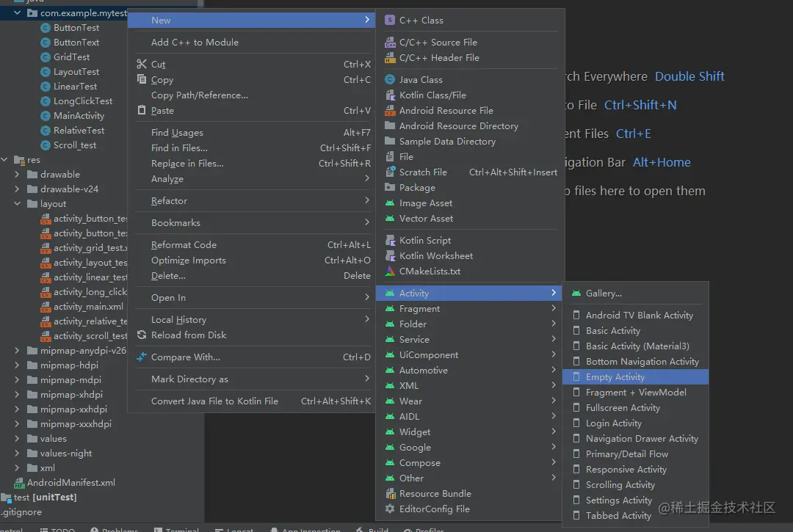Viewport: 793px width, 532px height.
Task: Click the Kotlin Script icon
Action: coord(389,240)
